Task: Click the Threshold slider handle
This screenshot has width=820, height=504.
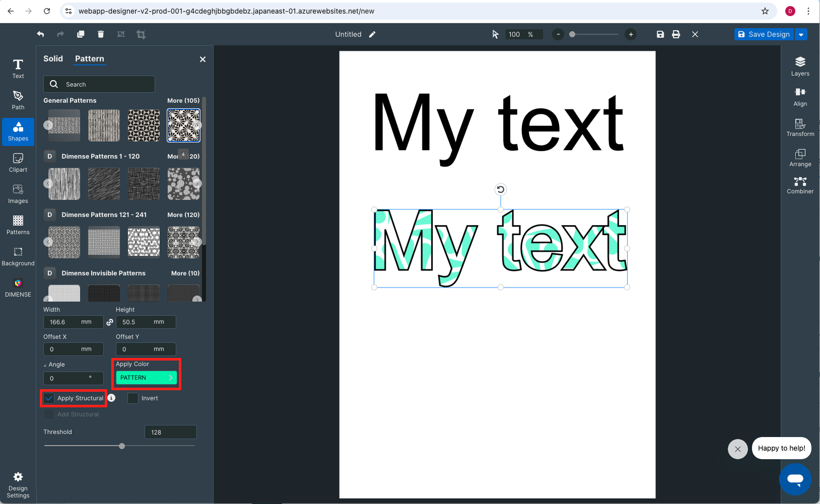Action: tap(122, 446)
